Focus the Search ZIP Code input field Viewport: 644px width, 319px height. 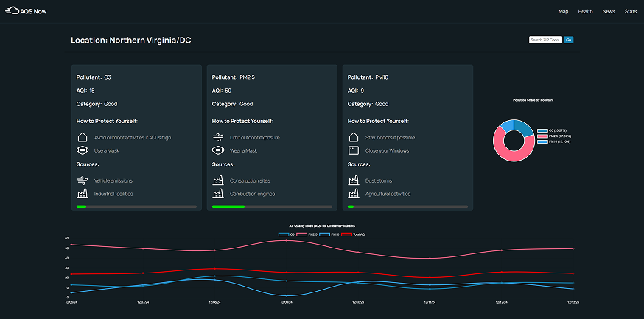(x=545, y=40)
